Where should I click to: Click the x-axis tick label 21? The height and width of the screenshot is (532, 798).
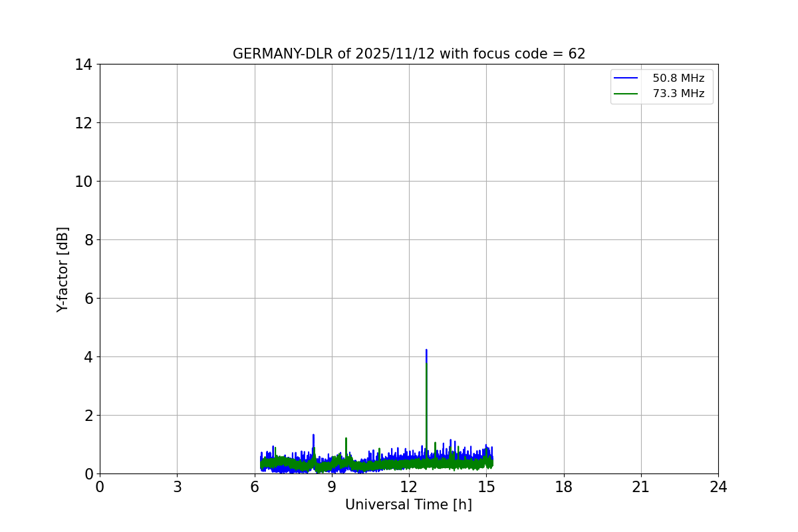tap(641, 487)
